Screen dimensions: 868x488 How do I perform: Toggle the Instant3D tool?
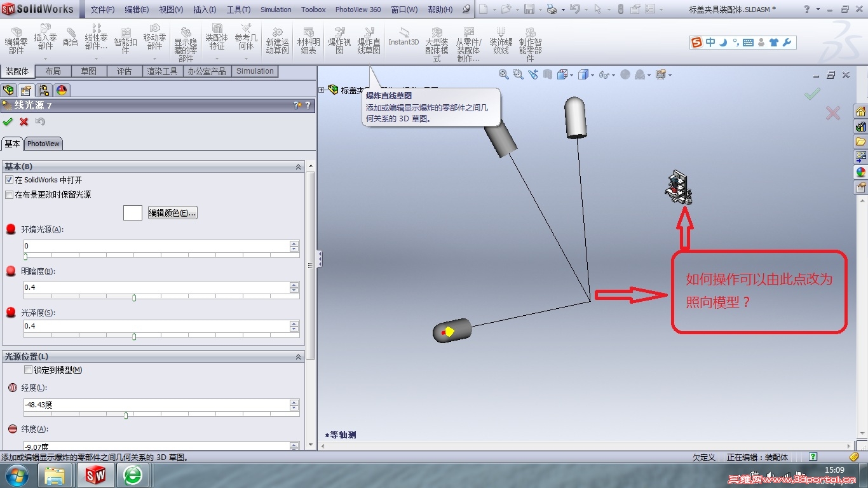click(403, 37)
